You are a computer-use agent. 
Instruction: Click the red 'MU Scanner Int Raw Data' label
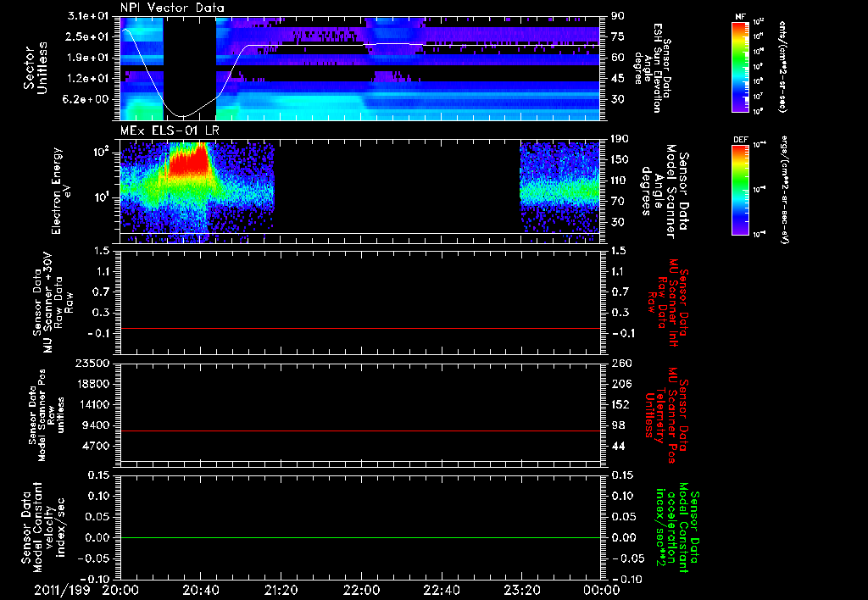666,303
